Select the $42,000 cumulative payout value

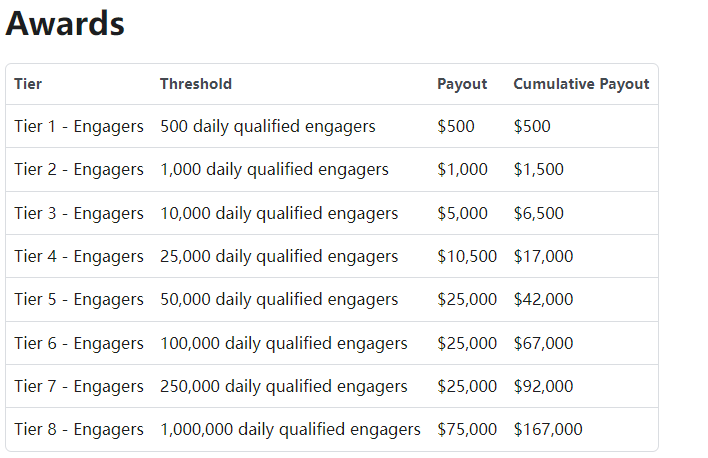click(543, 300)
